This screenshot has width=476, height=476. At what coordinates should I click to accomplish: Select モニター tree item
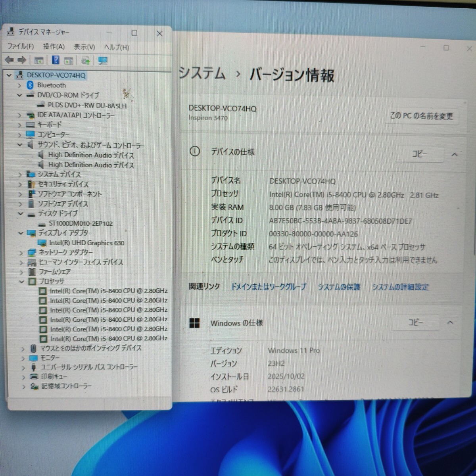coord(50,358)
